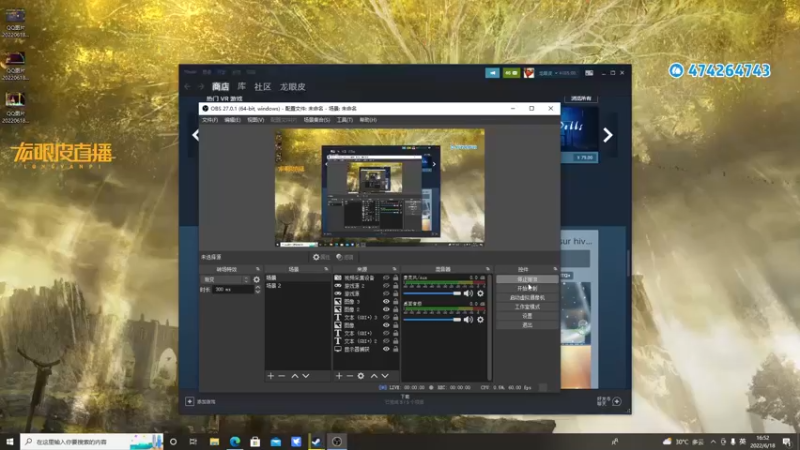The width and height of the screenshot is (800, 450).
Task: Open the 编辑(E) menu in OBS
Action: [x=232, y=120]
